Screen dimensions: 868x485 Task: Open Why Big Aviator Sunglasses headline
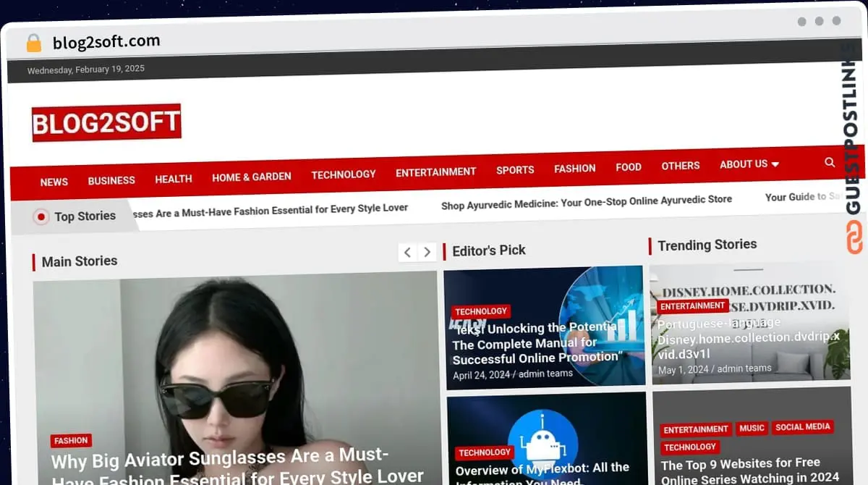pyautogui.click(x=237, y=467)
